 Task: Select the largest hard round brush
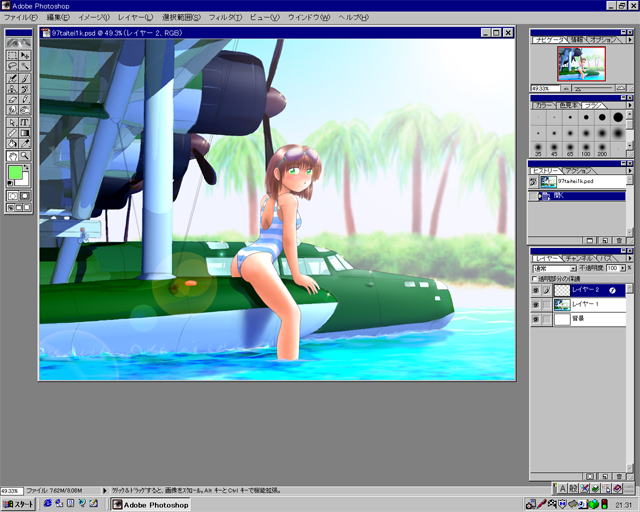(618, 118)
